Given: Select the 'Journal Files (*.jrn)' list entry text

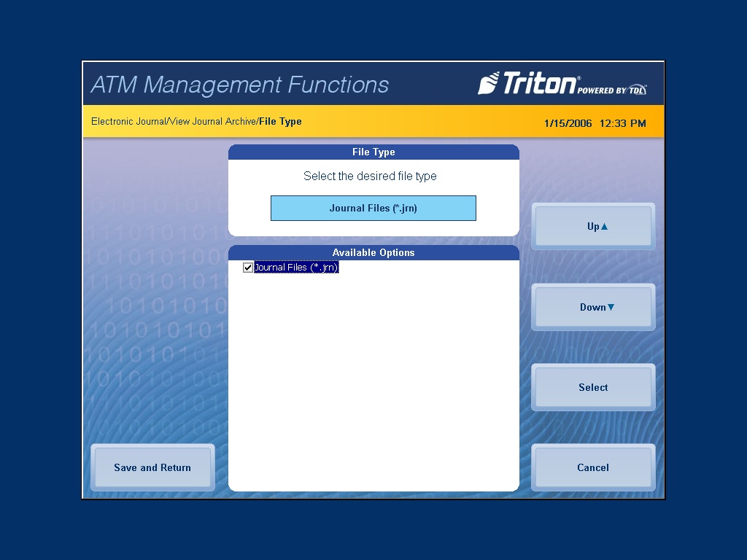Looking at the screenshot, I should pos(296,268).
